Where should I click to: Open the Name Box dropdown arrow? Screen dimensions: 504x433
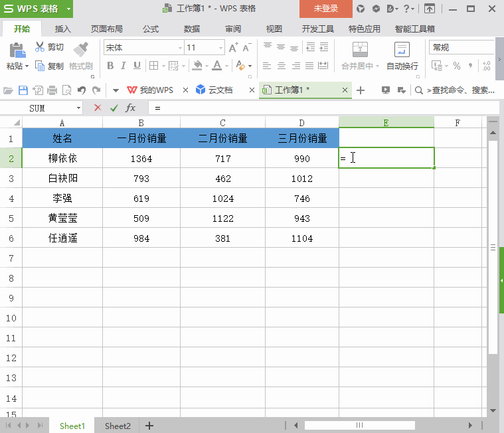coord(78,108)
